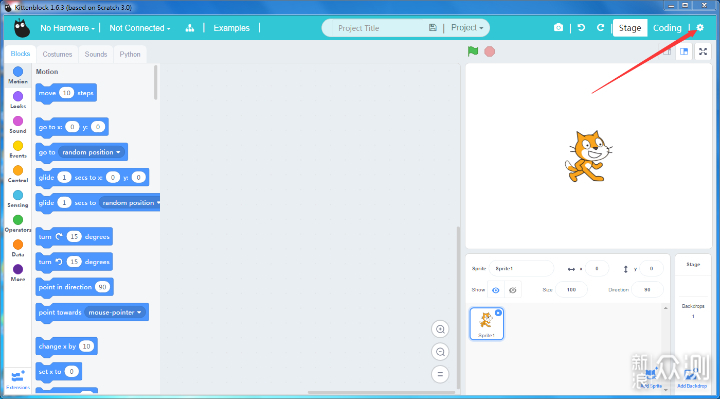720x399 pixels.
Task: Click the redo arrow icon in header
Action: [600, 28]
